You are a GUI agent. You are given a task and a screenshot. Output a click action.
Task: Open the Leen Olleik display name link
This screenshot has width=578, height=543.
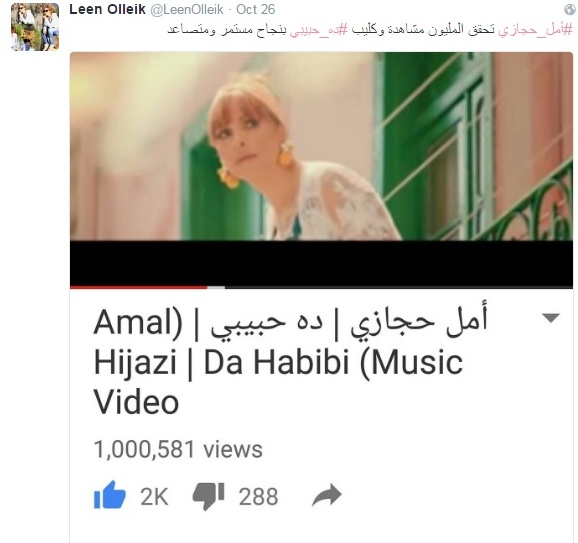[107, 9]
